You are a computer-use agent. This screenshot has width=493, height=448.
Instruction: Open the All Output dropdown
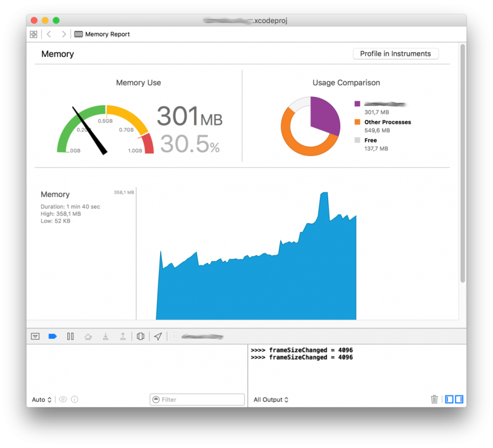(271, 400)
